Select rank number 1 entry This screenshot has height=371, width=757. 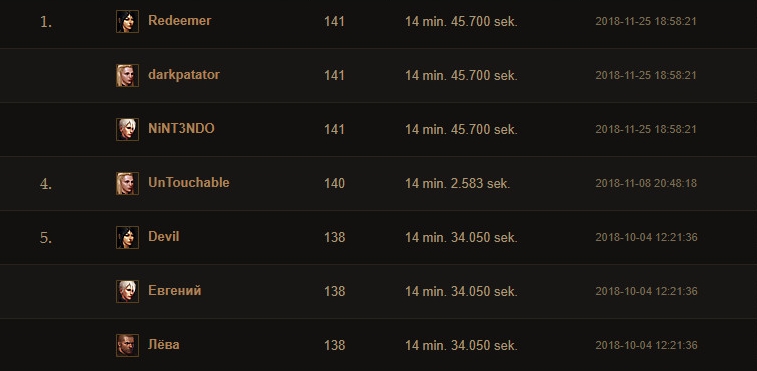click(x=46, y=22)
